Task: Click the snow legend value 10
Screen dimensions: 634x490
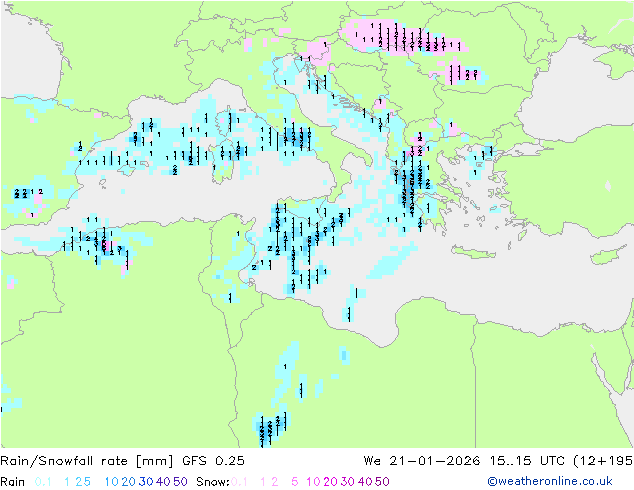Action: [x=313, y=482]
